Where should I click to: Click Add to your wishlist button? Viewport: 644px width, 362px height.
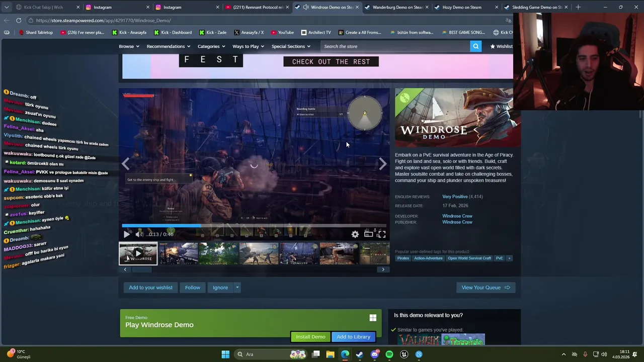coord(150,288)
